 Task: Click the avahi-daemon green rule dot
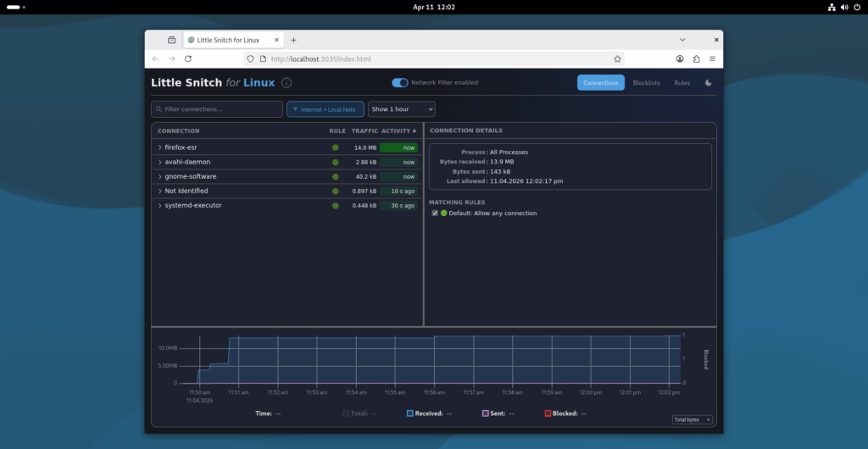pos(336,162)
